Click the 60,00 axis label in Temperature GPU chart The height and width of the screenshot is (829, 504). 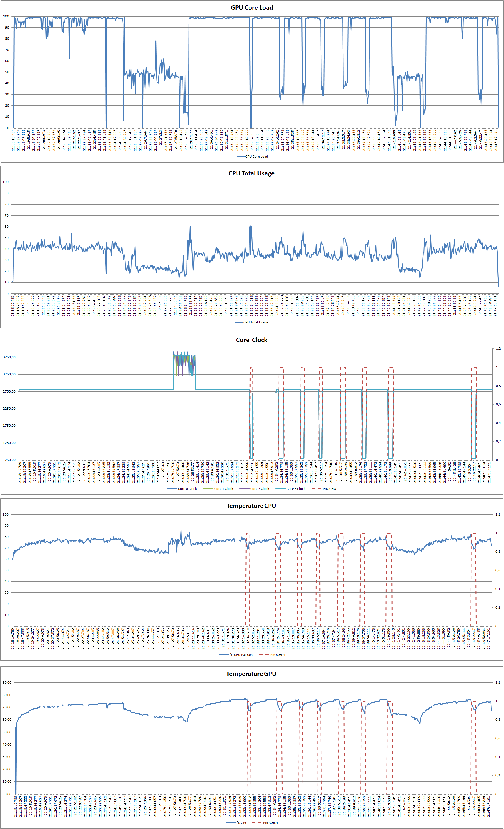coord(7,720)
